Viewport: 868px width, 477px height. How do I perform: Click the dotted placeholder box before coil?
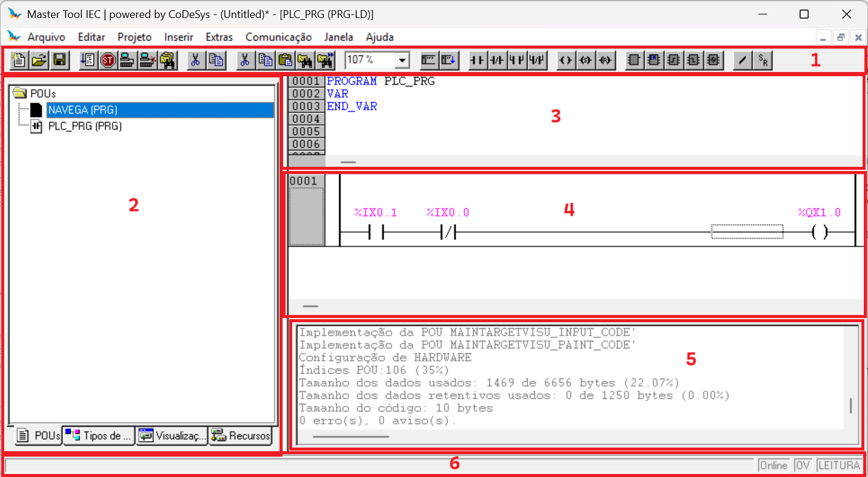click(x=747, y=232)
